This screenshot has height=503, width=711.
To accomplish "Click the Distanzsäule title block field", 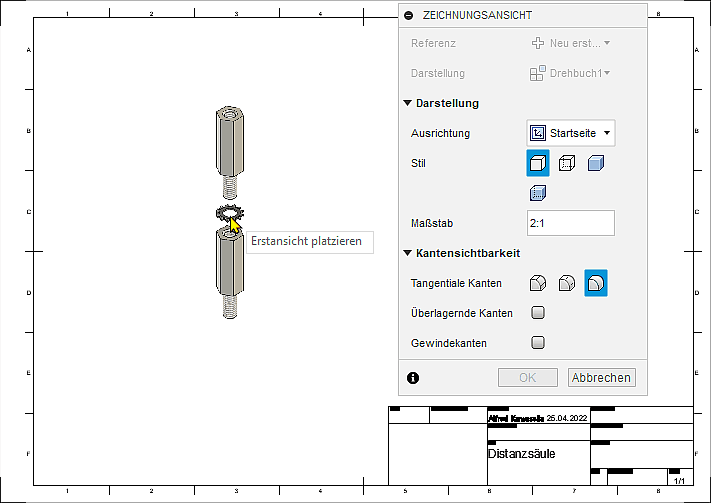I will pos(535,454).
